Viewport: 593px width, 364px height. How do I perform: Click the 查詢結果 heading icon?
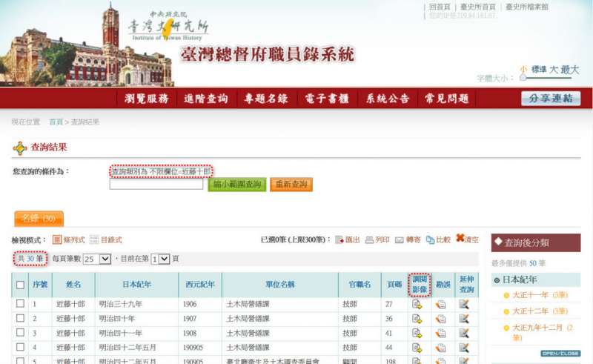click(x=20, y=148)
